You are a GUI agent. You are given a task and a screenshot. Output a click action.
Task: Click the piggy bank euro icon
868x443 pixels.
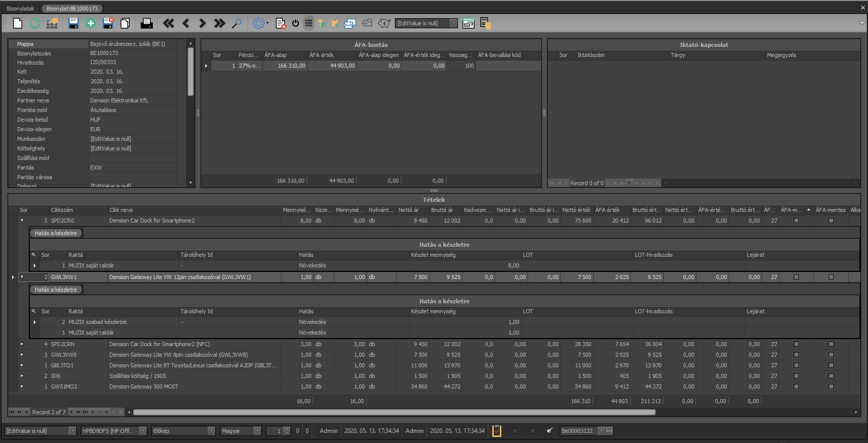(x=384, y=23)
